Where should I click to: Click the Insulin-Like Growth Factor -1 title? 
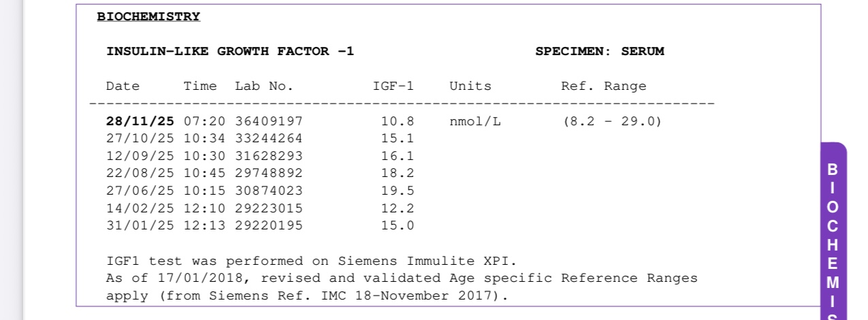[230, 51]
